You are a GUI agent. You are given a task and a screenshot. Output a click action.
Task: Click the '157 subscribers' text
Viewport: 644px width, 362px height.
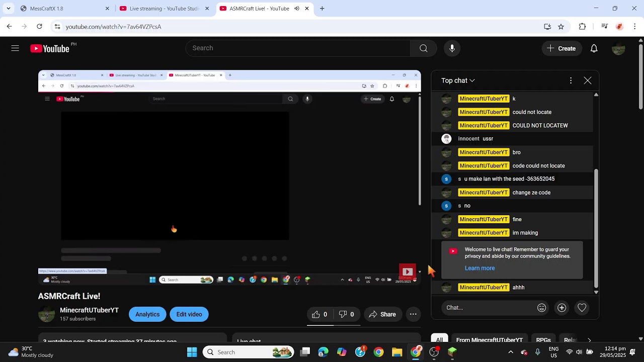pyautogui.click(x=78, y=319)
